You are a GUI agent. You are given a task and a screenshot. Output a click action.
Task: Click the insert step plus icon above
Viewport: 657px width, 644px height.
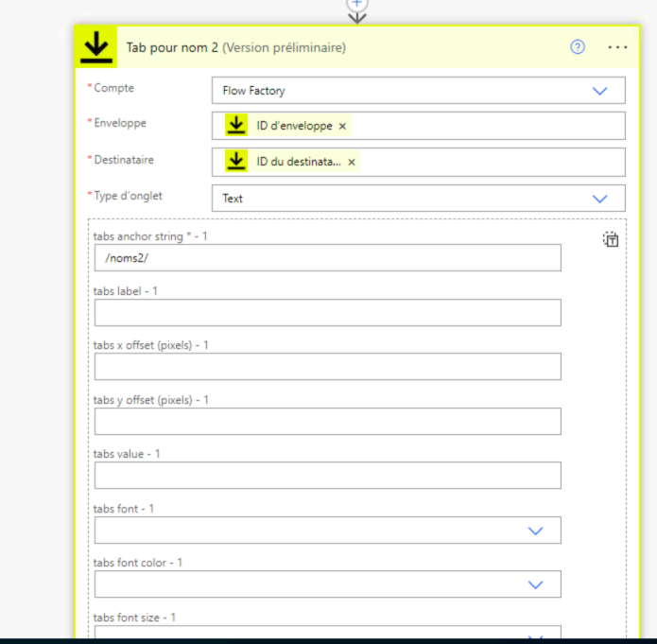[x=356, y=4]
